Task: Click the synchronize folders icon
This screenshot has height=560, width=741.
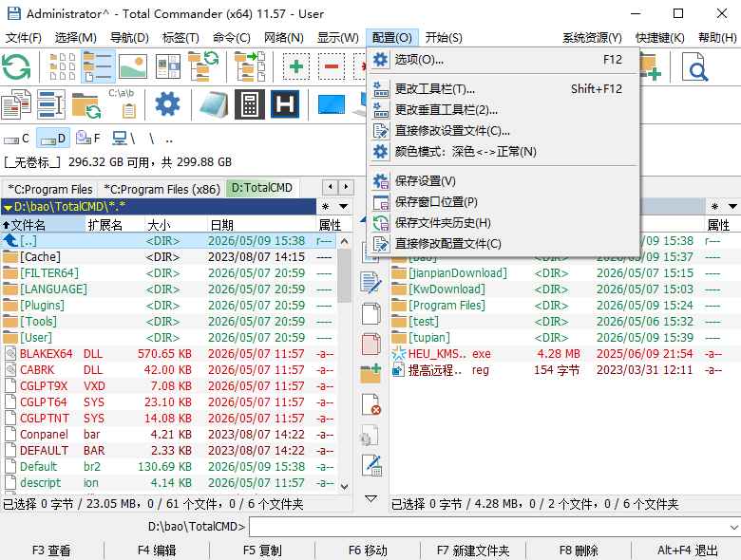Action: point(86,104)
